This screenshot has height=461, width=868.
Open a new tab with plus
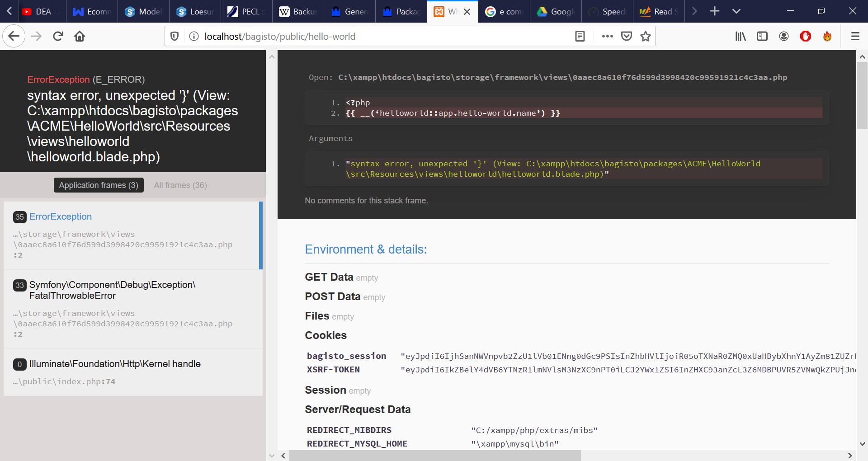tap(715, 11)
